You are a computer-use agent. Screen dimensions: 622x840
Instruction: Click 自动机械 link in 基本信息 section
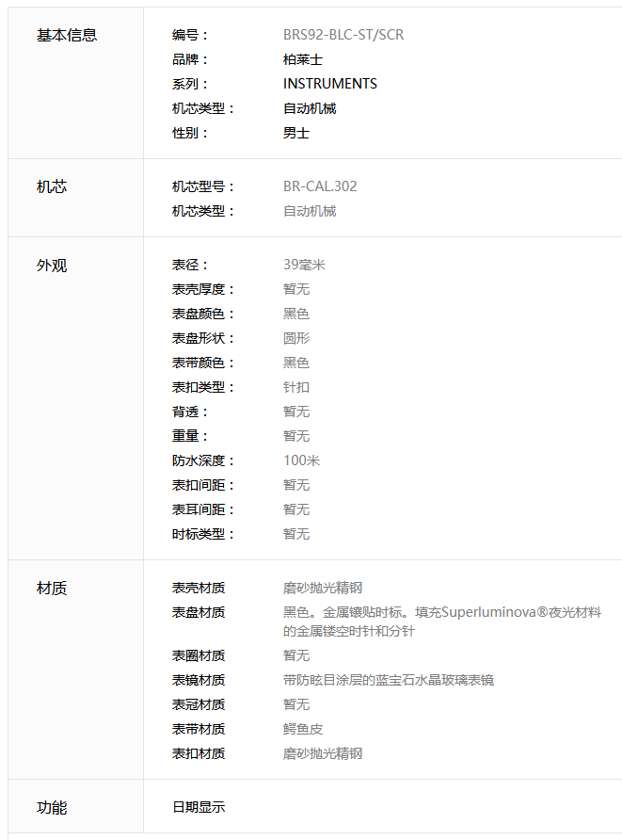tap(310, 108)
